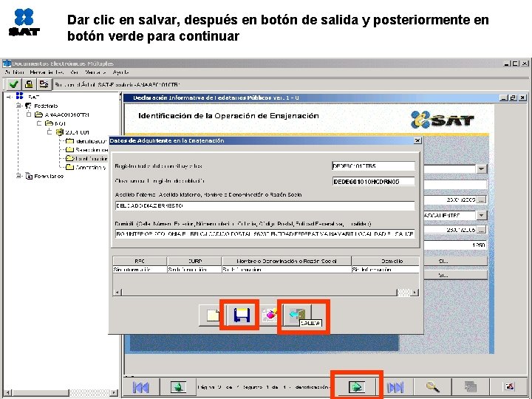Viewport: 532px width, 399px height.
Task: Click the RFC input field with DEDE601010TB5
Action: pos(373,166)
